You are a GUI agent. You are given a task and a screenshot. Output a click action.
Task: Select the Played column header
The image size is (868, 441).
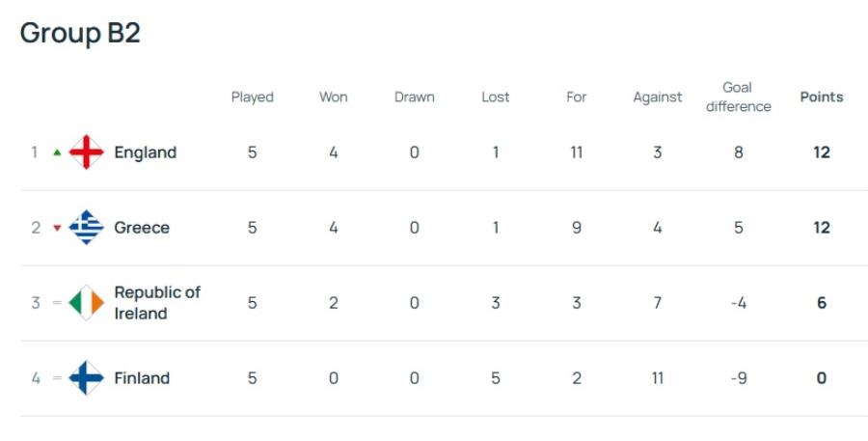253,97
